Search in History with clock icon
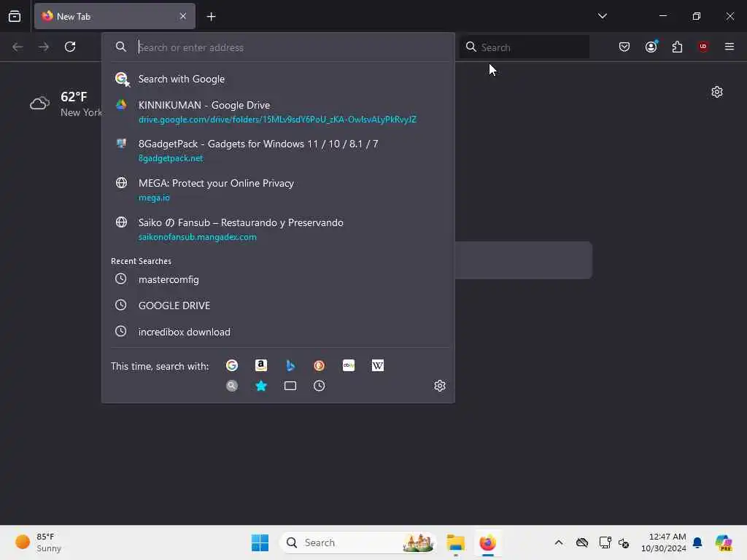This screenshot has height=560, width=747. 320,386
